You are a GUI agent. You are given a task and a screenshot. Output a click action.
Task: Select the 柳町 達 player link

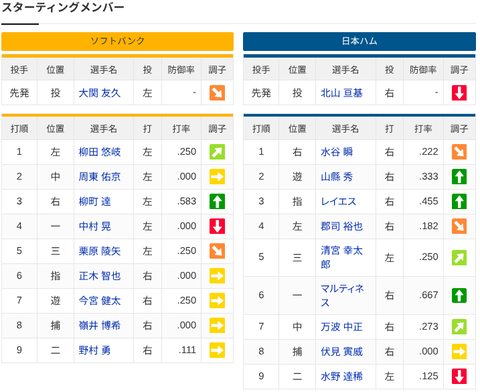[95, 202]
